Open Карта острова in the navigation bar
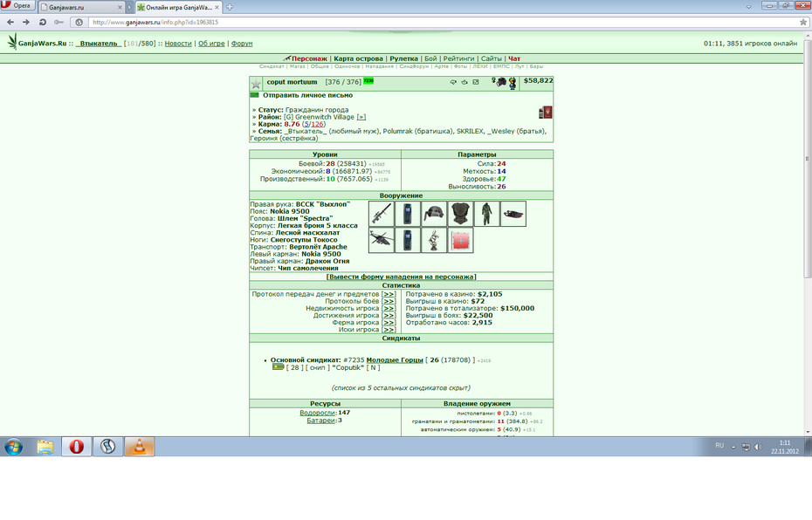812x520 pixels. click(x=358, y=58)
